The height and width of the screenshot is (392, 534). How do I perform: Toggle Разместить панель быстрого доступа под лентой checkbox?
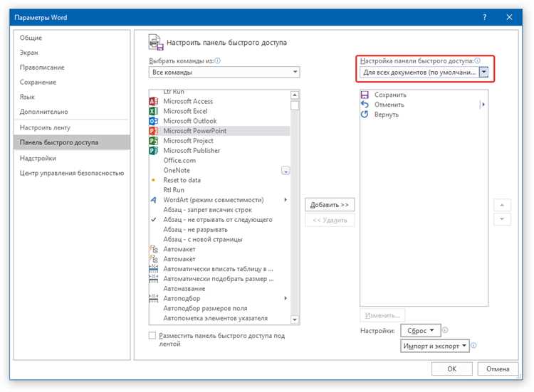[152, 336]
